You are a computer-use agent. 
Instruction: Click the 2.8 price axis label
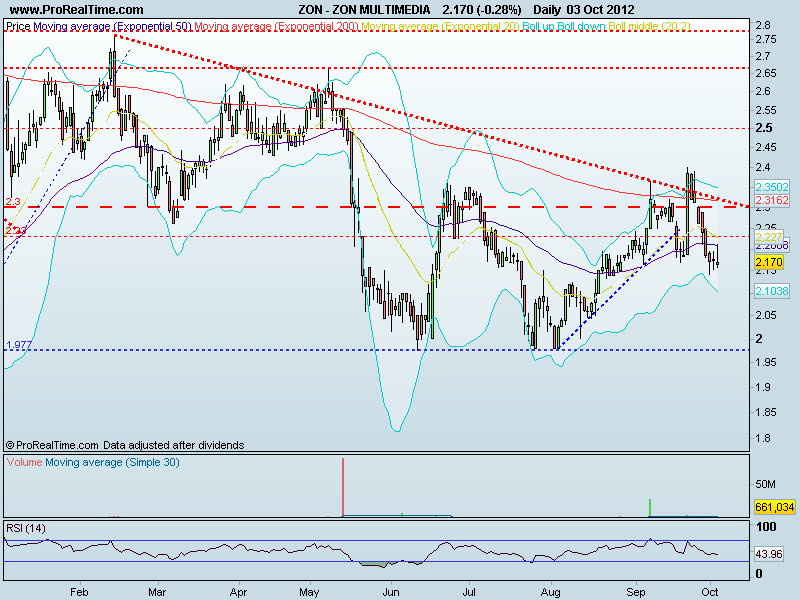pos(762,25)
